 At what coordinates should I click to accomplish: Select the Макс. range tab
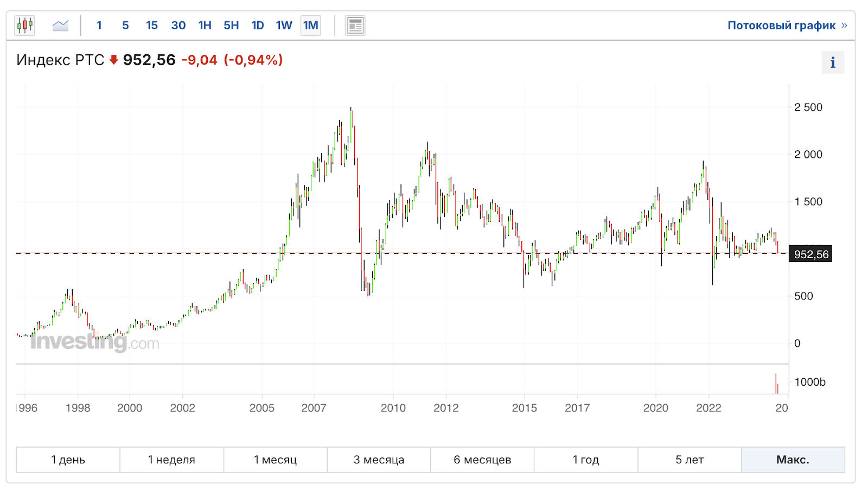[793, 460]
